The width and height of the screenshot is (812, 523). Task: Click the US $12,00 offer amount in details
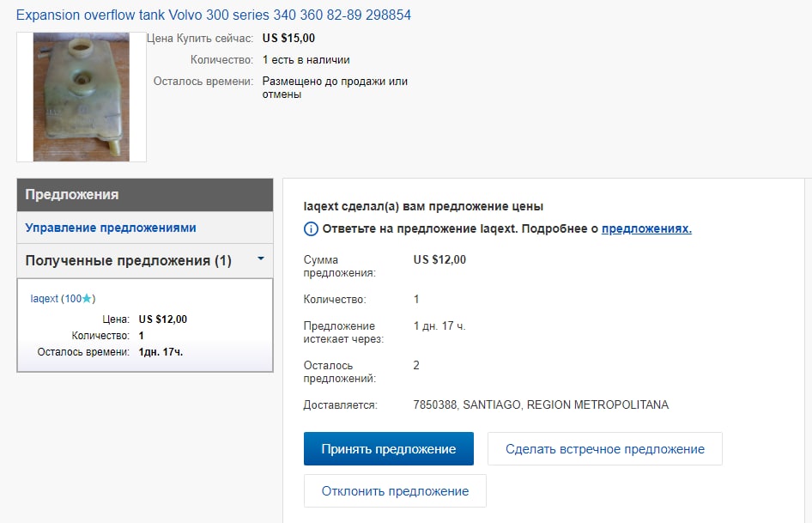tap(439, 259)
